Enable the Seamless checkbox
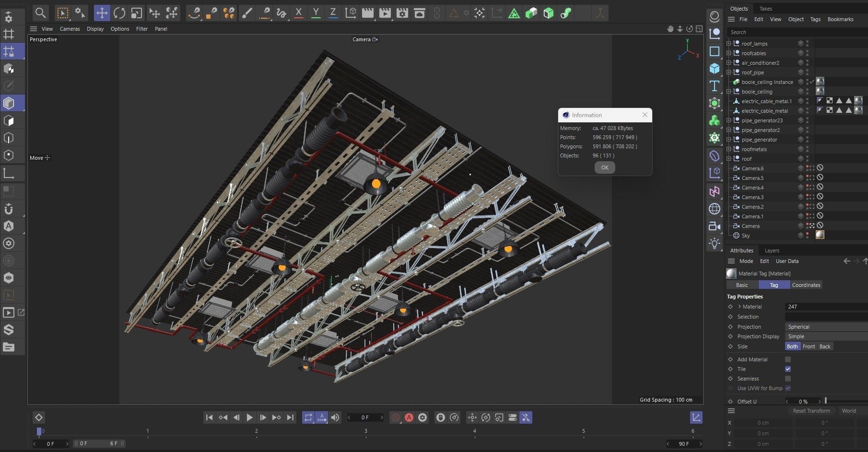The height and width of the screenshot is (452, 868). pos(788,379)
